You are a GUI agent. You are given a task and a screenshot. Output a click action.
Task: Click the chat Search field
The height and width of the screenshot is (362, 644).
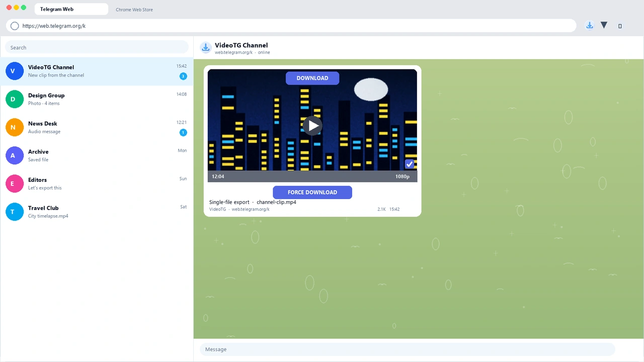[x=97, y=47]
